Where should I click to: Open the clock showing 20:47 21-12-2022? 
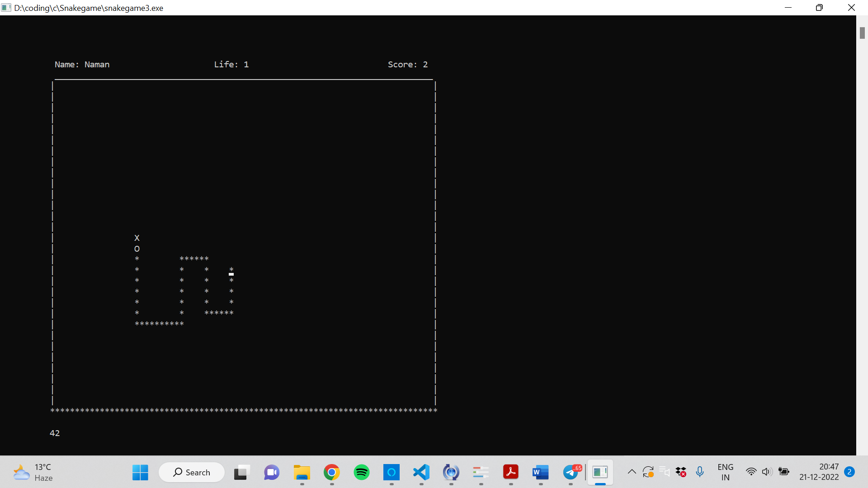pos(819,472)
